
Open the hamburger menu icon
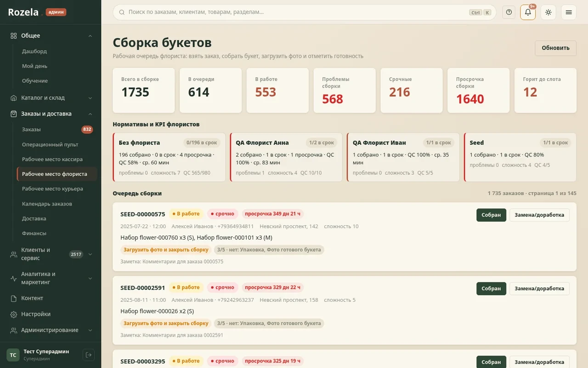pyautogui.click(x=569, y=12)
